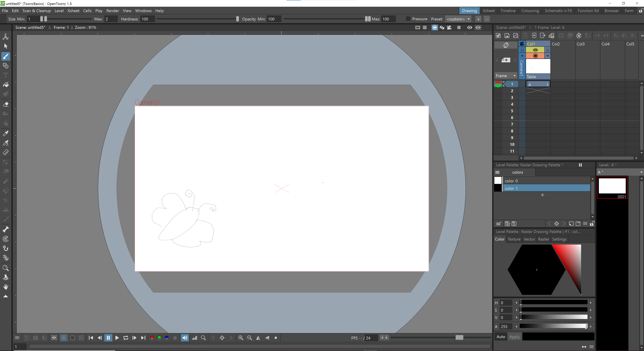Screen dimensions: 644x351
Task: Select the Brush tool
Action: tap(6, 56)
